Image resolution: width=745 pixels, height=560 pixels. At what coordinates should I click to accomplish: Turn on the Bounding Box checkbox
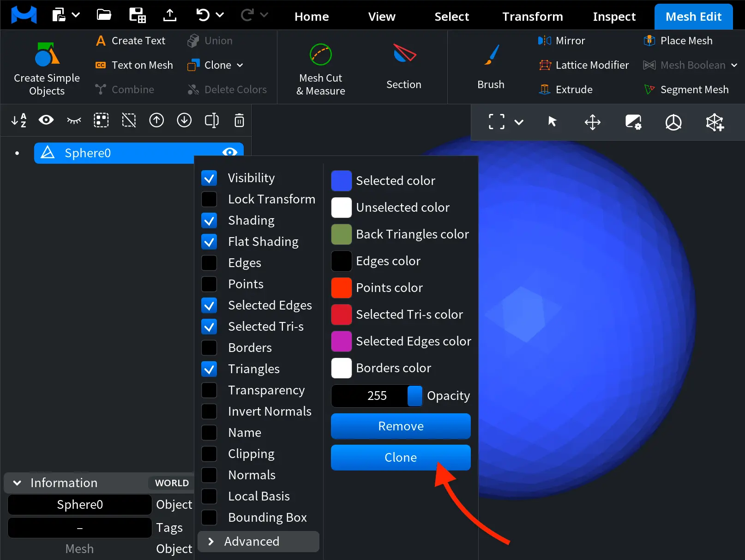210,518
